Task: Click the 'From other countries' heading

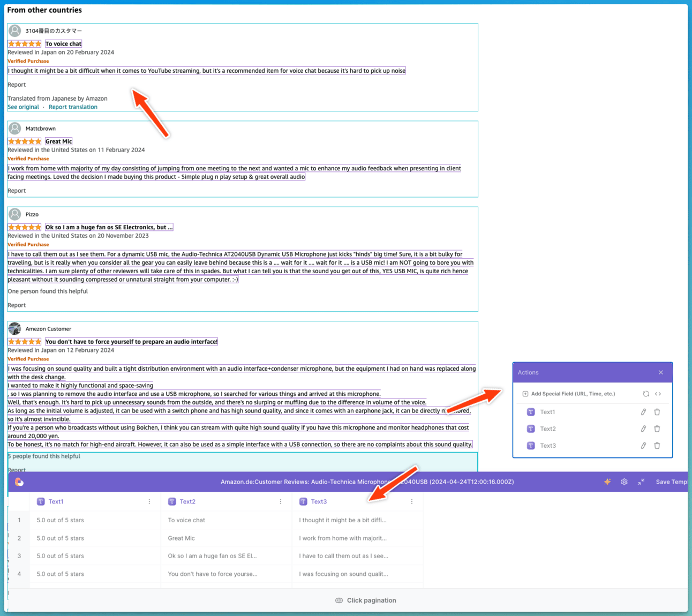Action: 44,10
